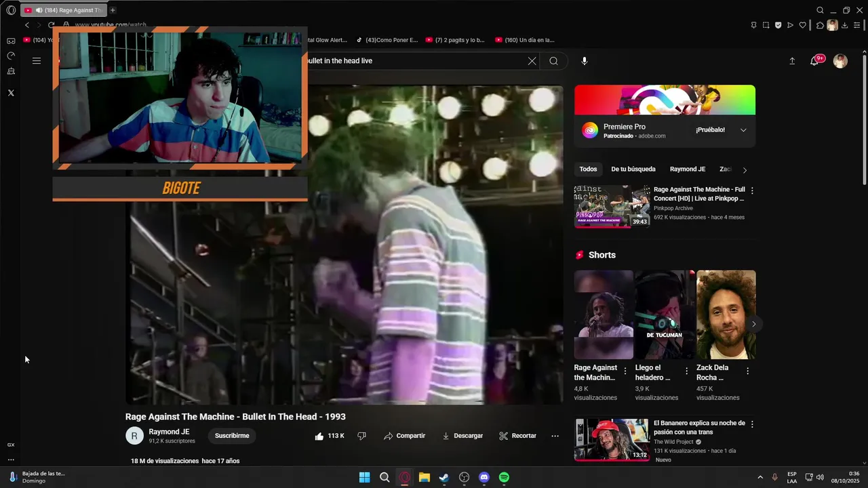Open the Como Poner E... TikTok bookmark
Screen dimensions: 868x488
387,40
